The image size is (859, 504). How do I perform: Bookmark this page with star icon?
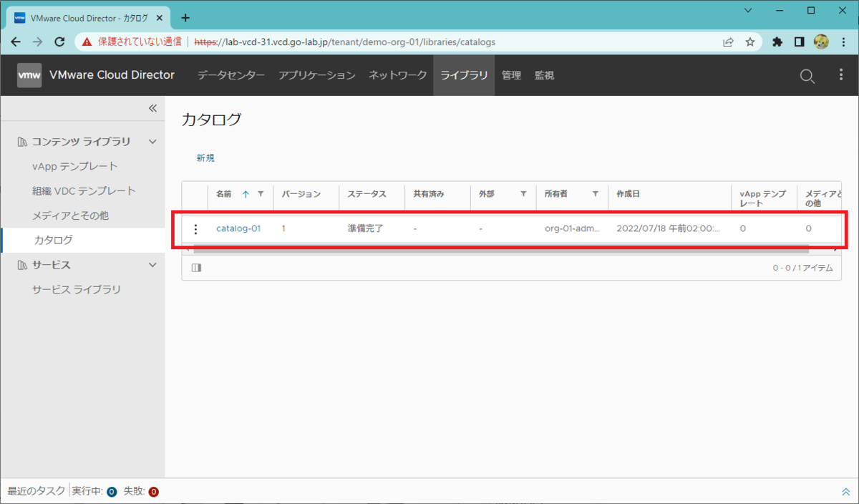750,42
